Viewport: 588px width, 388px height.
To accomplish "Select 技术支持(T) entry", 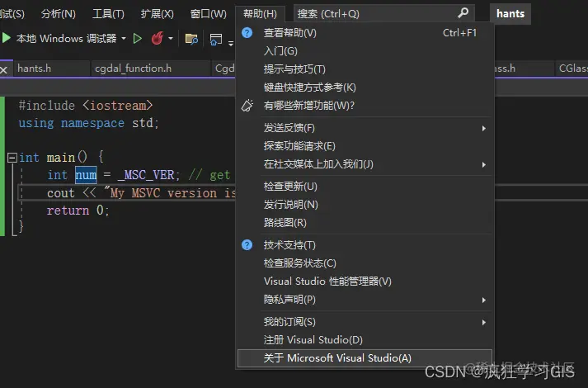I will tap(365, 245).
